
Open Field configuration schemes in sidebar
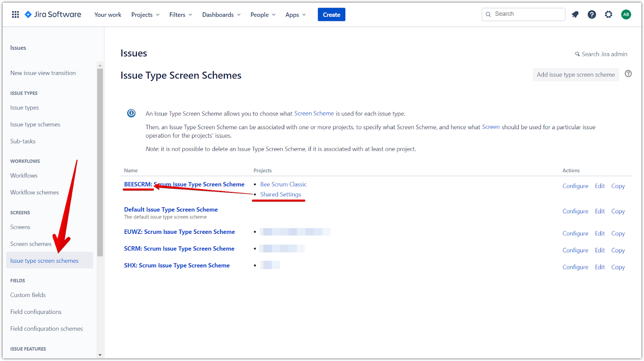(x=46, y=329)
